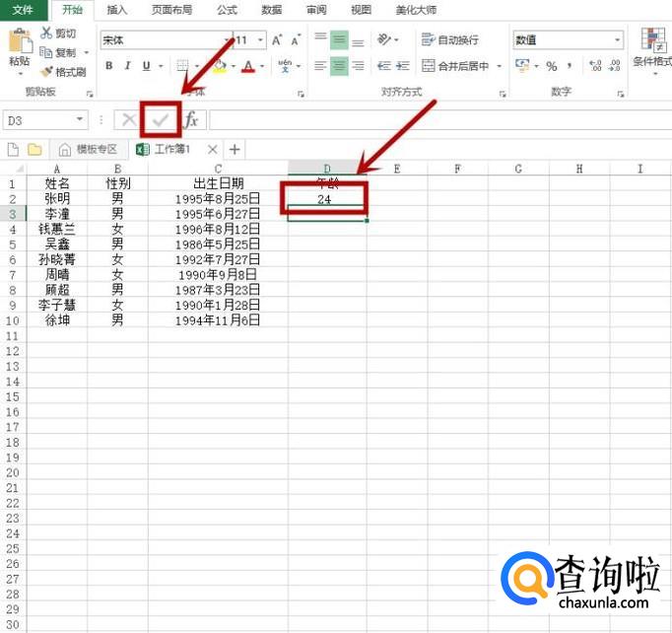Viewport: 672px width, 633px height.
Task: Select the Format Painter brush
Action: tap(46, 72)
